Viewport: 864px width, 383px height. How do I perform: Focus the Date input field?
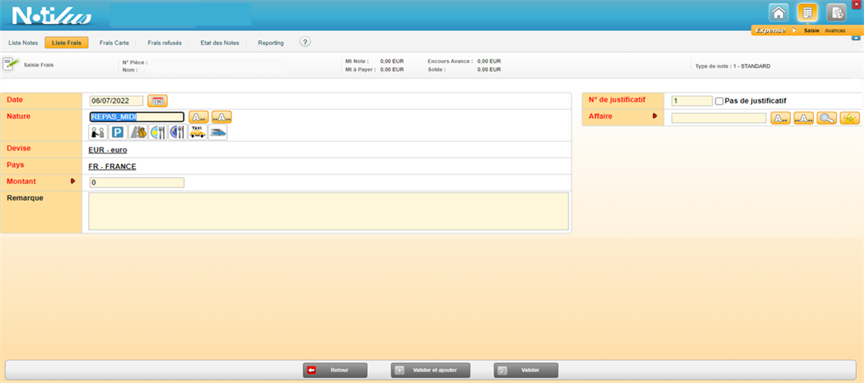click(x=116, y=101)
